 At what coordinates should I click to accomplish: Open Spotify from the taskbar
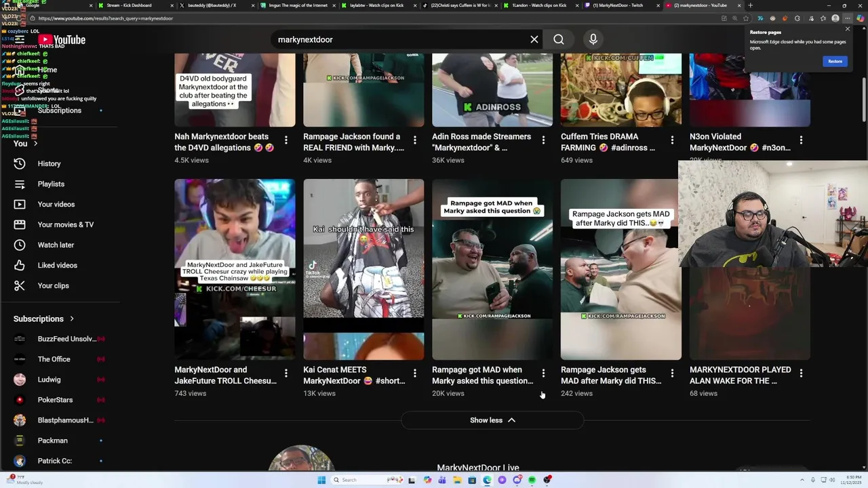[x=532, y=480]
